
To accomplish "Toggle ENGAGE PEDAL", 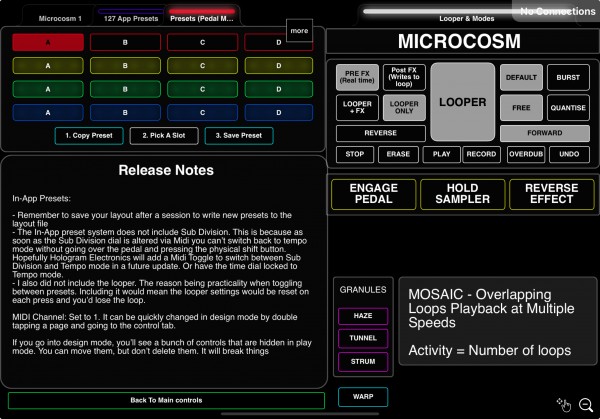I will (x=373, y=194).
